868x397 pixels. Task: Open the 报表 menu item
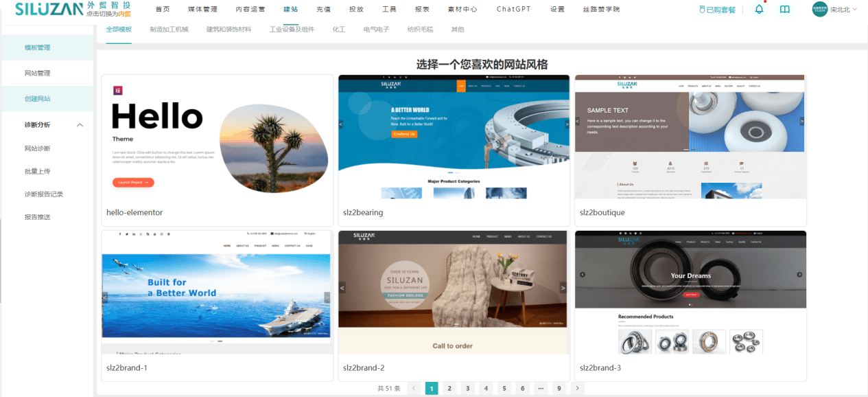pos(422,10)
